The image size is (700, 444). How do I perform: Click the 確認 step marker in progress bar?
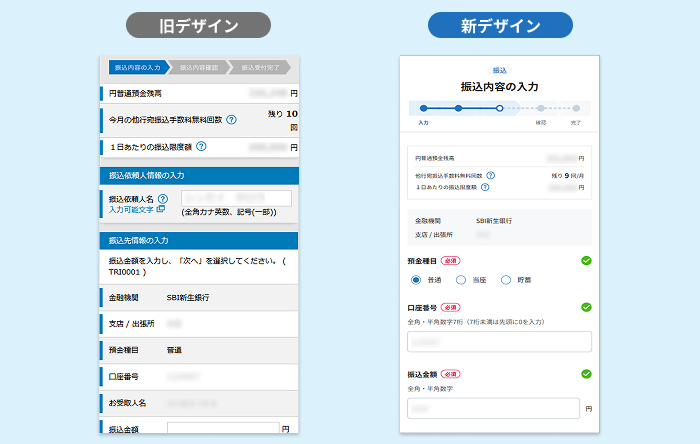pyautogui.click(x=541, y=108)
